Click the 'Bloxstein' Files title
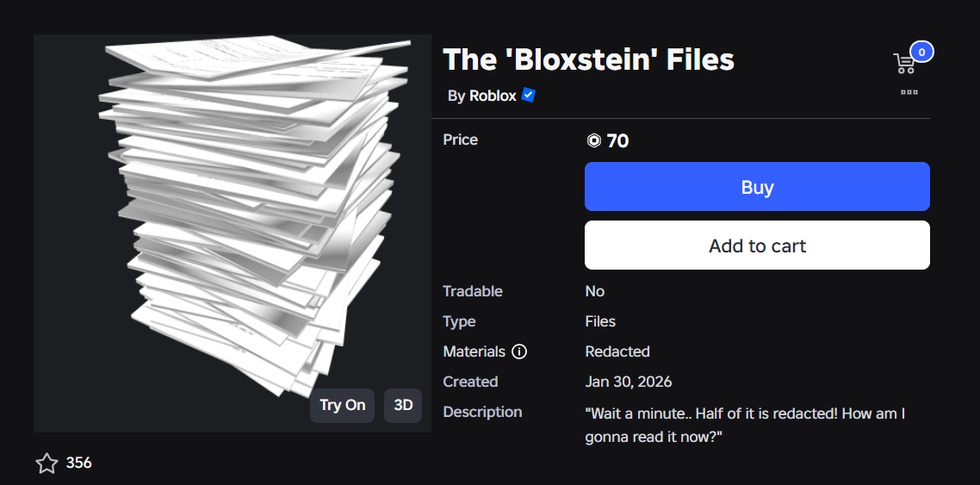The image size is (980, 485). tap(588, 59)
